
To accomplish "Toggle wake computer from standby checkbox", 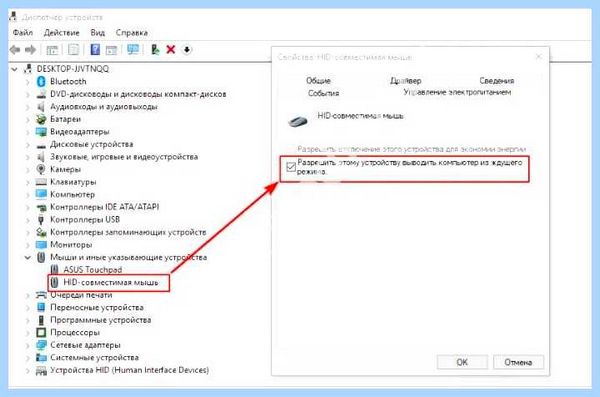I will click(291, 167).
